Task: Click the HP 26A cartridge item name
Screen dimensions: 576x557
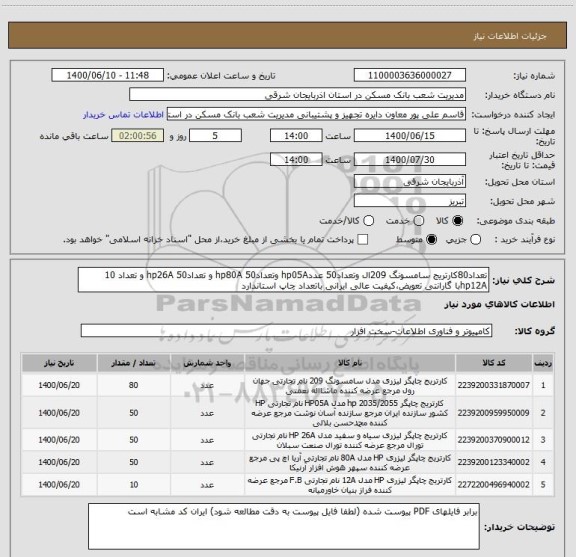Action: click(350, 440)
